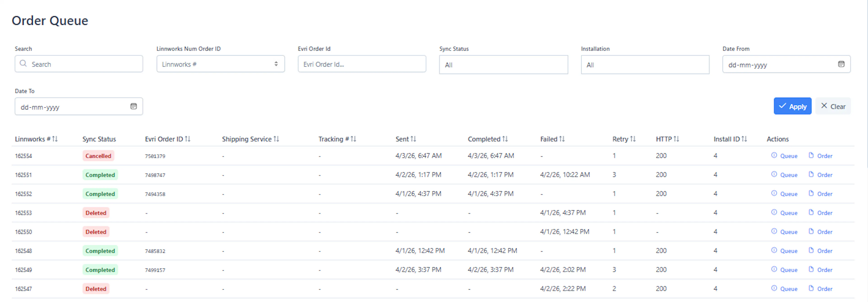Apply the selected filters
868x302 pixels.
(793, 106)
